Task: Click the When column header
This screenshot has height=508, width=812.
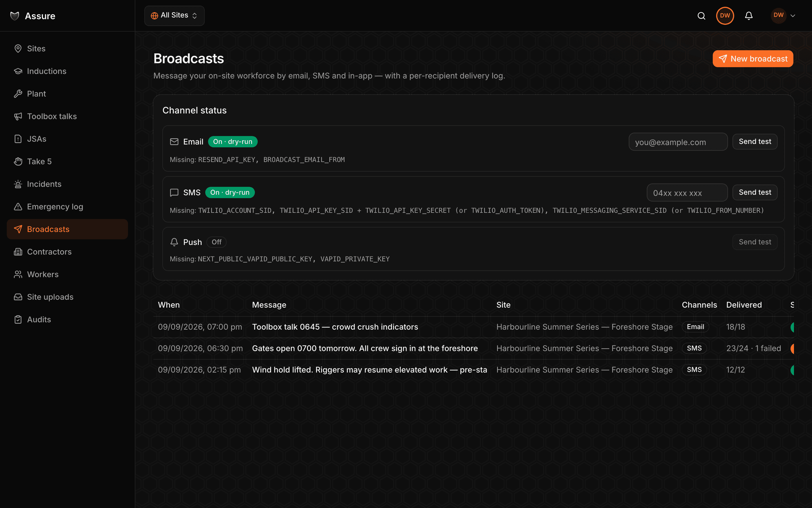Action: pyautogui.click(x=169, y=305)
